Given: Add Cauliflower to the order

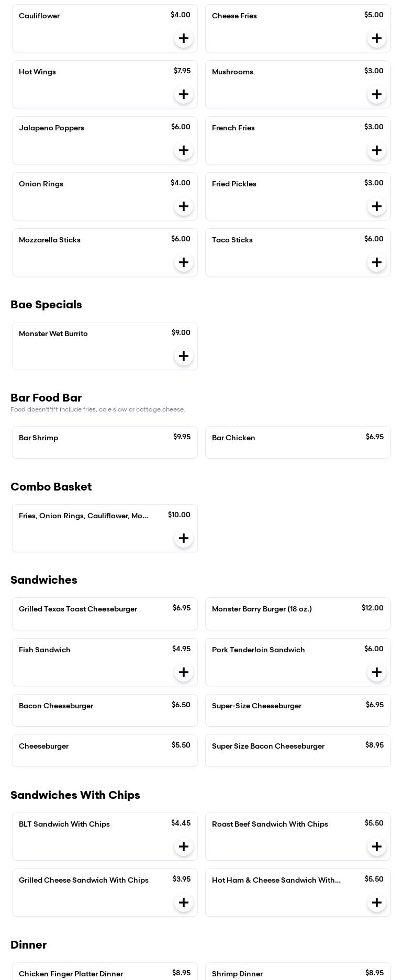Looking at the screenshot, I should (184, 38).
